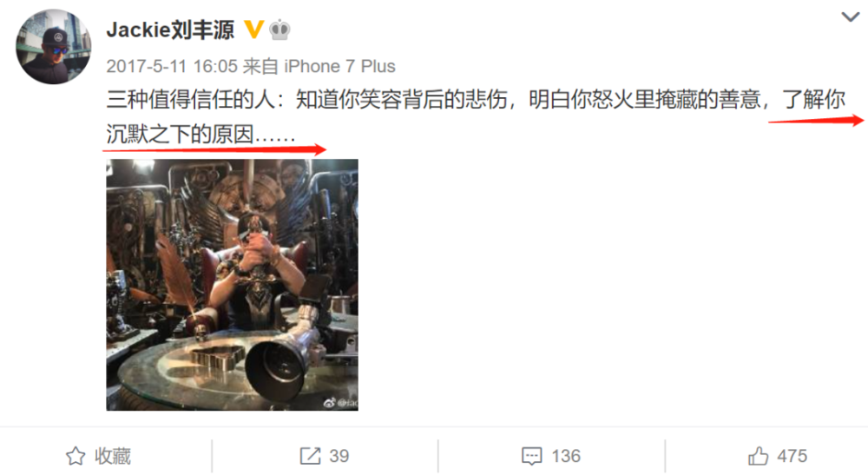Click the comment bubble icon
Screen dimensions: 868x475
(x=531, y=456)
